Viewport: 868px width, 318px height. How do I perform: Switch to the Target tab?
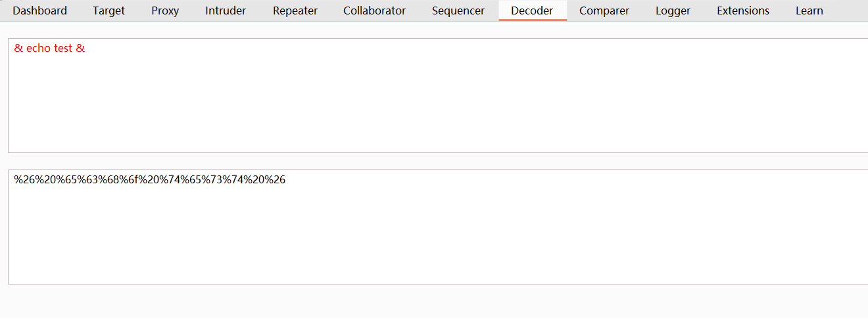[x=108, y=11]
